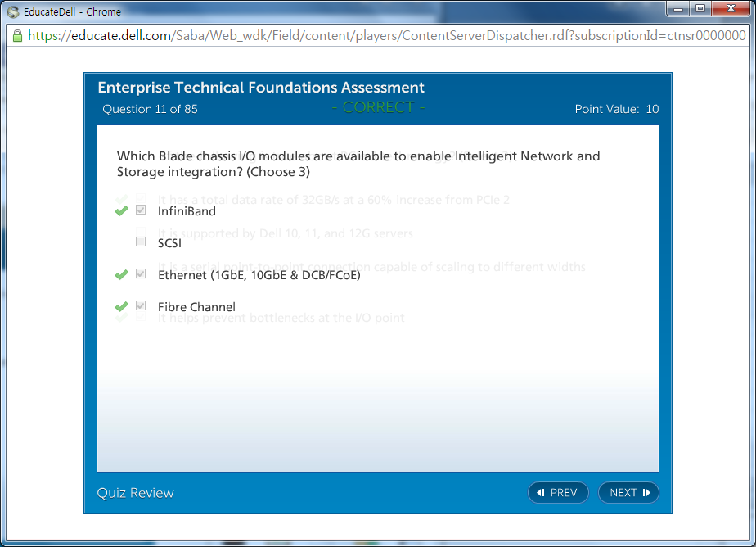Check the SCSI checkbox
This screenshot has width=756, height=547.
click(141, 242)
